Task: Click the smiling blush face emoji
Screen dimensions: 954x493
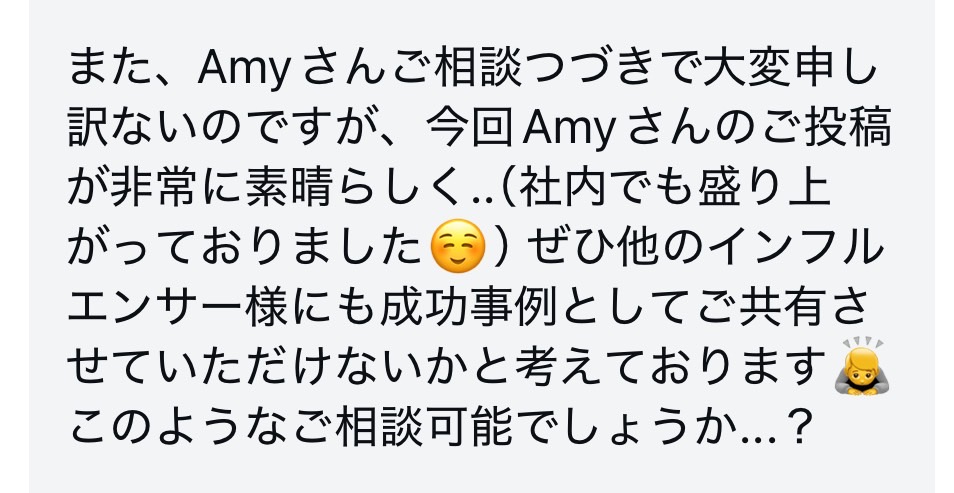Action: 458,246
